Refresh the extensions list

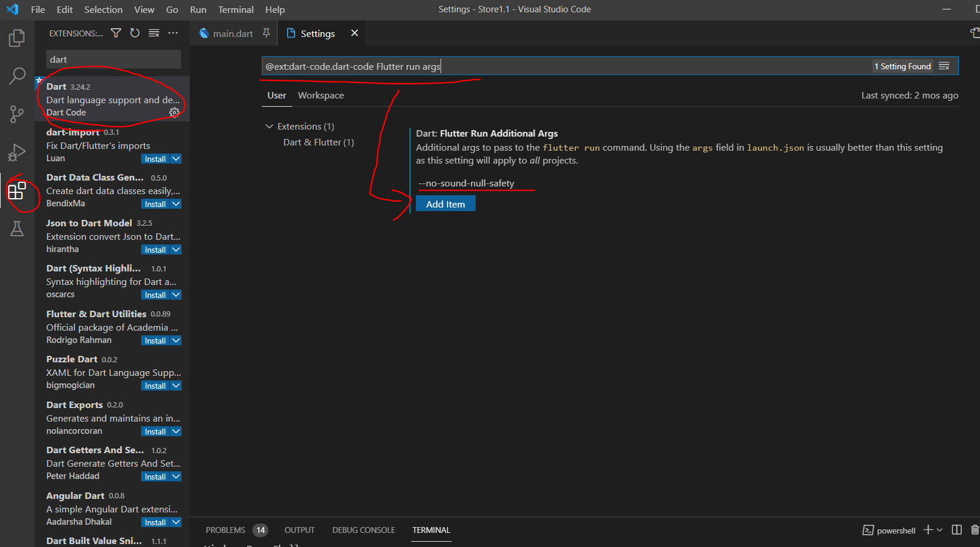[x=135, y=33]
